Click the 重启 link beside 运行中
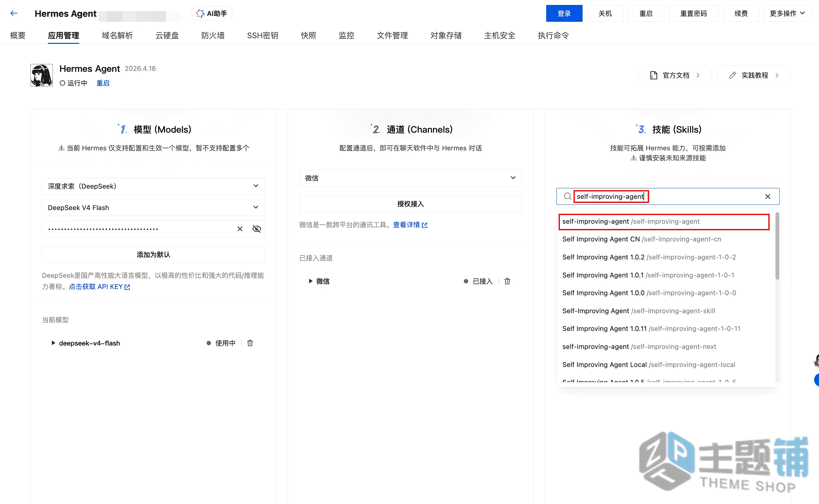Screen dimensions: 819x504 click(103, 83)
